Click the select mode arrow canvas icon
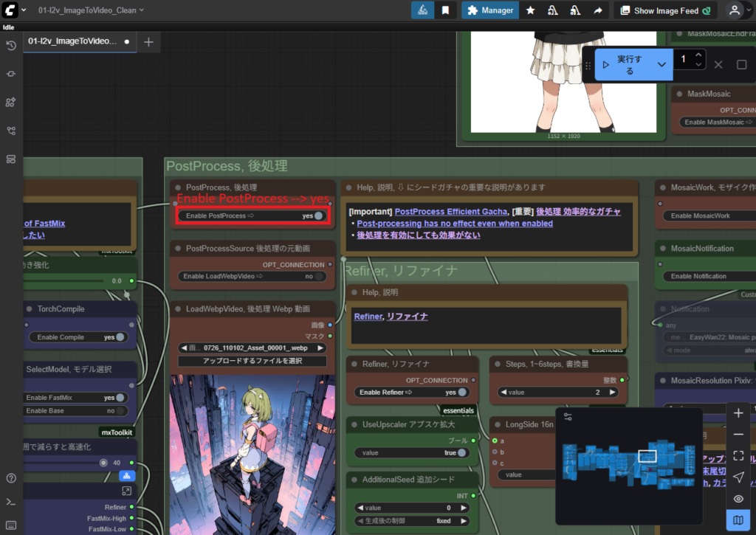 pos(738,477)
